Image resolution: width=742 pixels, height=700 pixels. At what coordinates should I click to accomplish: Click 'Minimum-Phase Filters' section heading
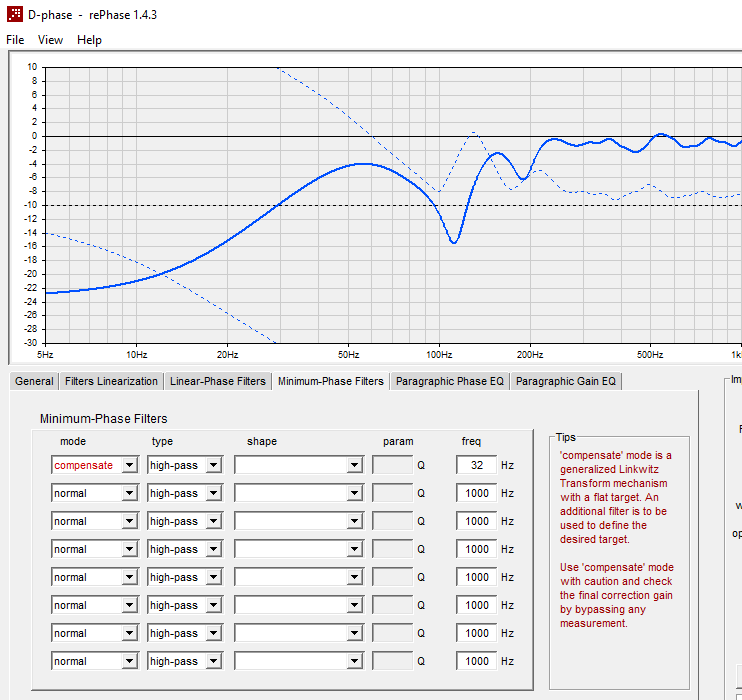(104, 418)
